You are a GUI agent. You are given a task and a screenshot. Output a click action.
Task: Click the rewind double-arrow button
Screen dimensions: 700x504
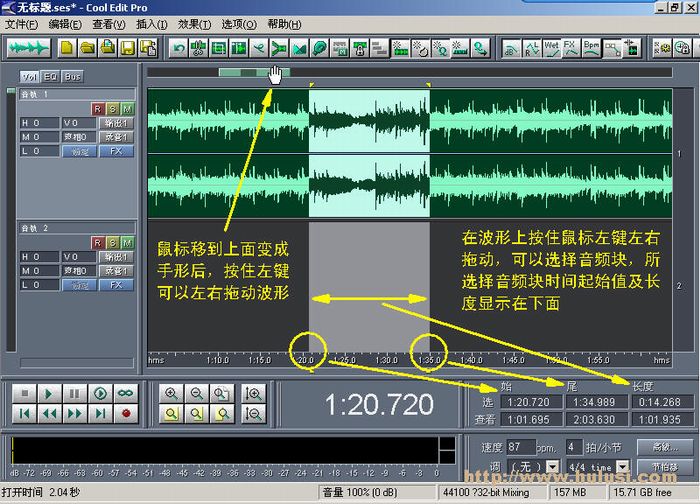click(x=50, y=414)
